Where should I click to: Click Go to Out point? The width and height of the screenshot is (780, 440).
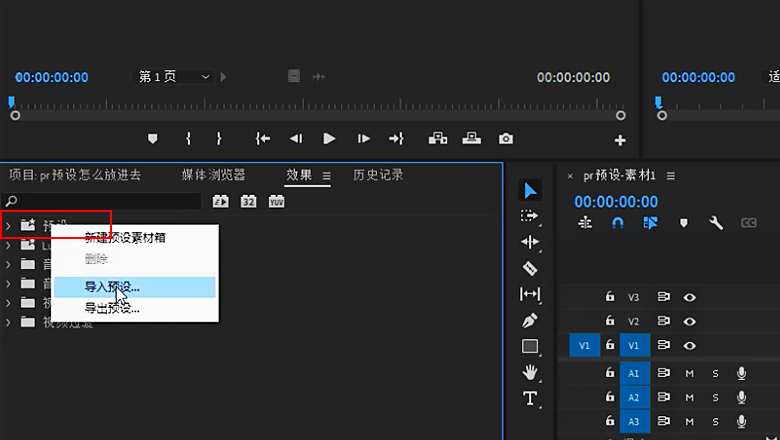tap(396, 139)
